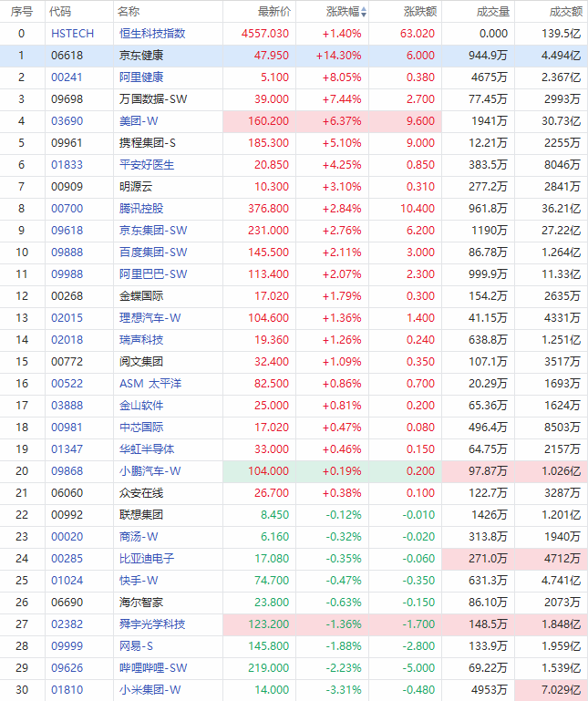Click 京东健康 change +14.30%

click(x=338, y=56)
